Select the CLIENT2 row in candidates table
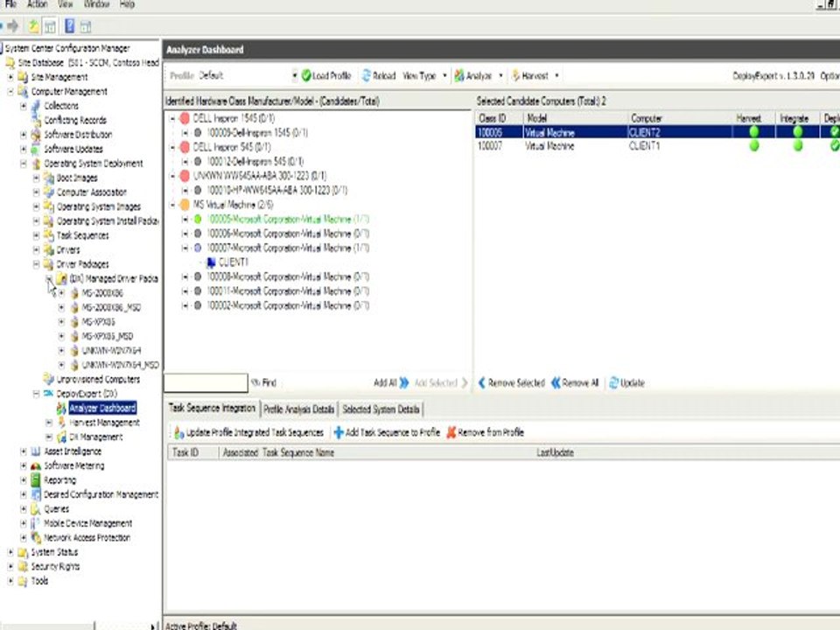The height and width of the screenshot is (630, 840). pos(657,132)
